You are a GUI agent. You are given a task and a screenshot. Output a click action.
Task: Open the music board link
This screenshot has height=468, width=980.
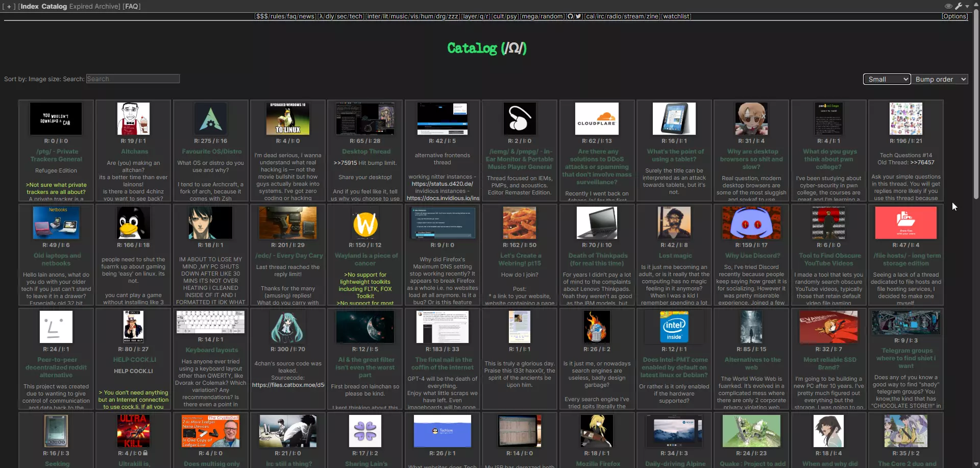399,16
